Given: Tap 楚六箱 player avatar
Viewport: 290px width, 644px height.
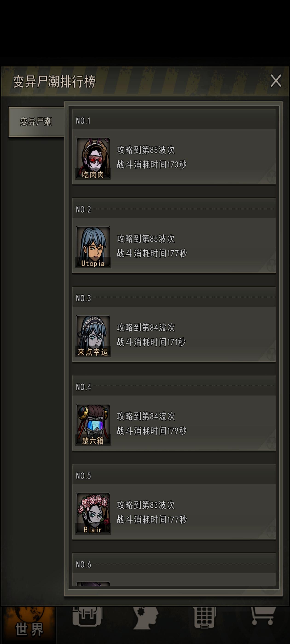Looking at the screenshot, I should click(93, 425).
